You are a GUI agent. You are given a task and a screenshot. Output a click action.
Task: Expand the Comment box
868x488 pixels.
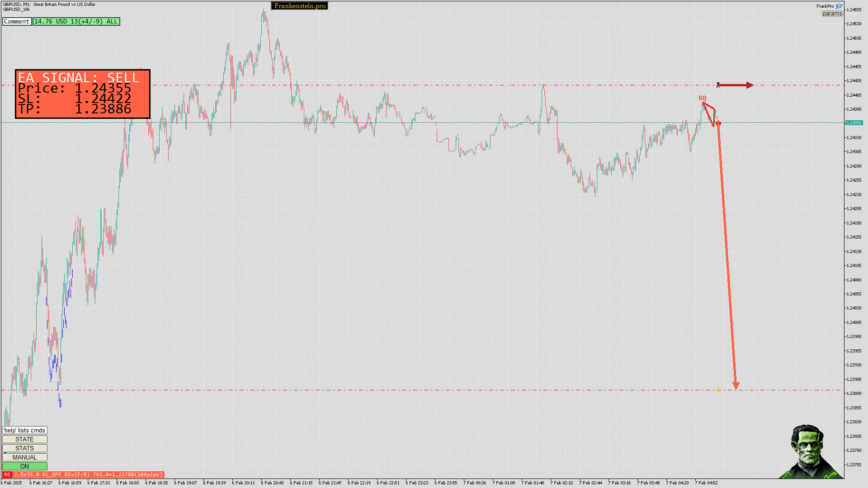(17, 21)
